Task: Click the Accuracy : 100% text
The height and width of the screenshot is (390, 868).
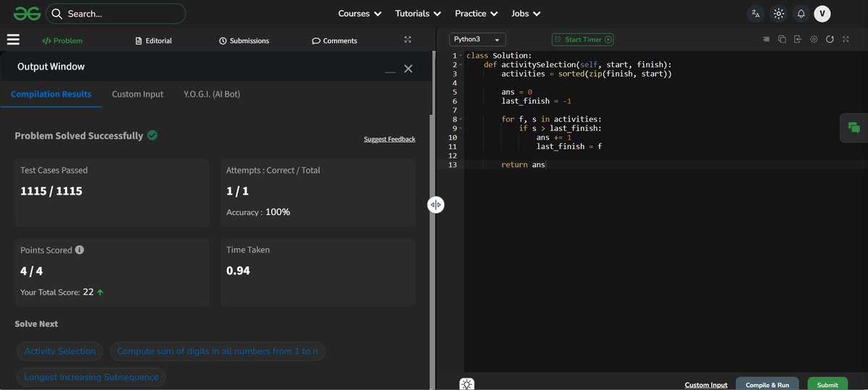Action: coord(258,212)
